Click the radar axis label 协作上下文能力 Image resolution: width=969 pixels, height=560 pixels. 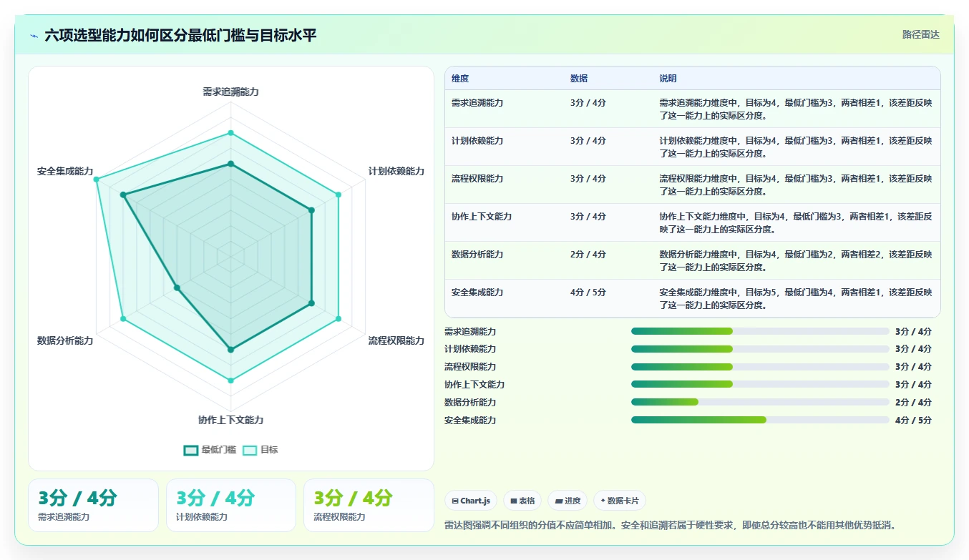tap(230, 421)
